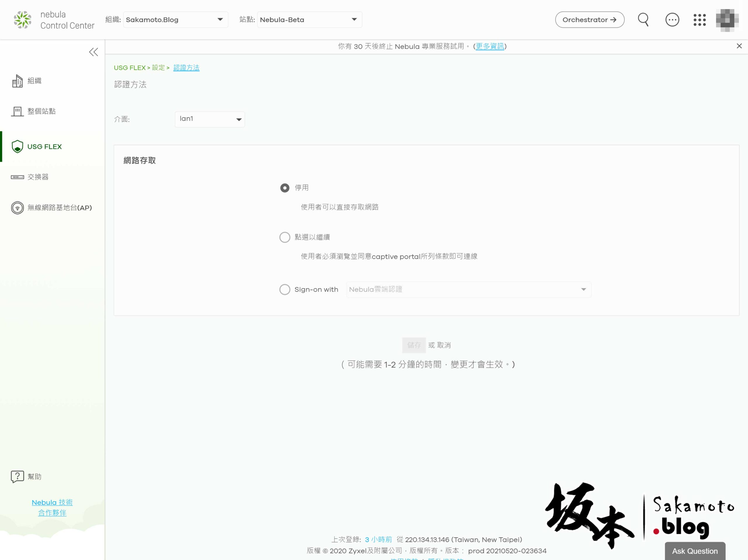748x560 pixels.
Task: Open 交換器 in the sidebar
Action: [38, 177]
